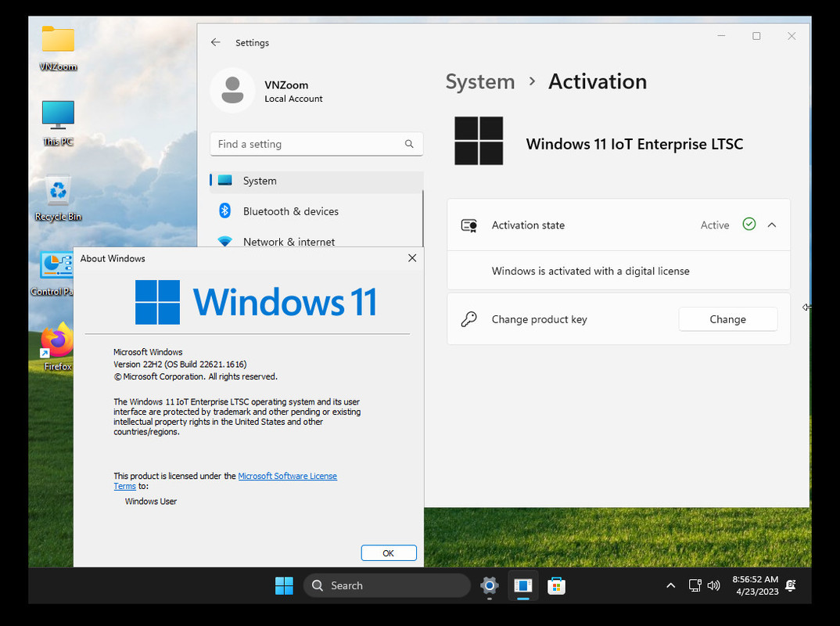Image resolution: width=840 pixels, height=626 pixels.
Task: Click the System monitor icon in sidebar
Action: [x=225, y=181]
